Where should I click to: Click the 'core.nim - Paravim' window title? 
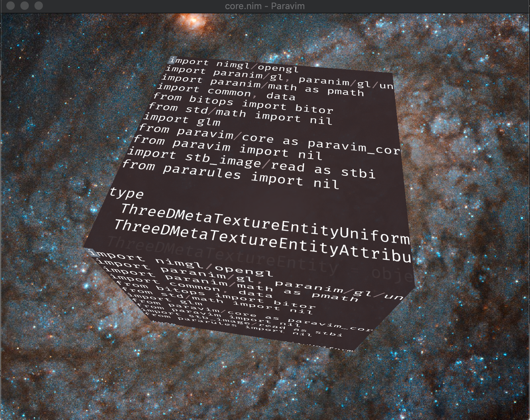265,6
